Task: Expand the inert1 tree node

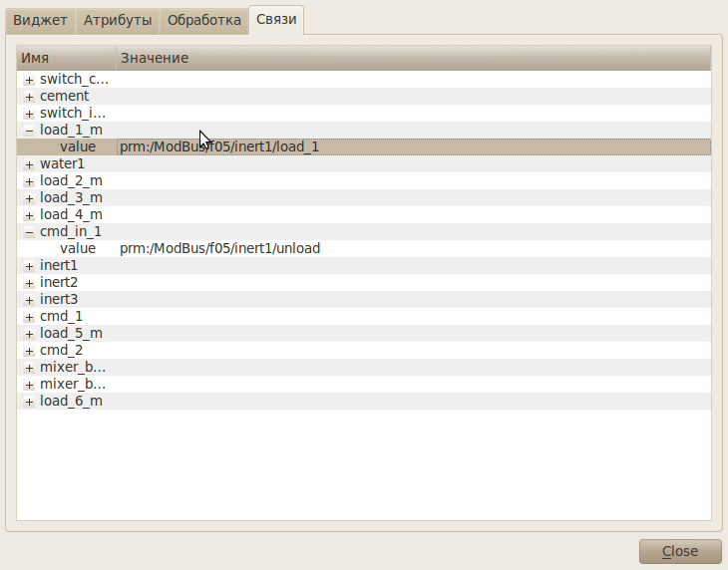Action: 29,266
